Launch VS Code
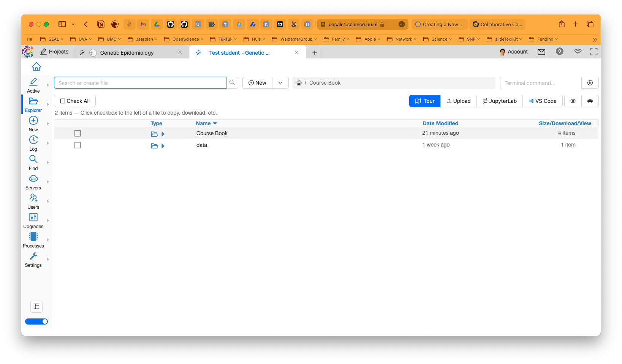Image resolution: width=622 pixels, height=364 pixels. 543,101
